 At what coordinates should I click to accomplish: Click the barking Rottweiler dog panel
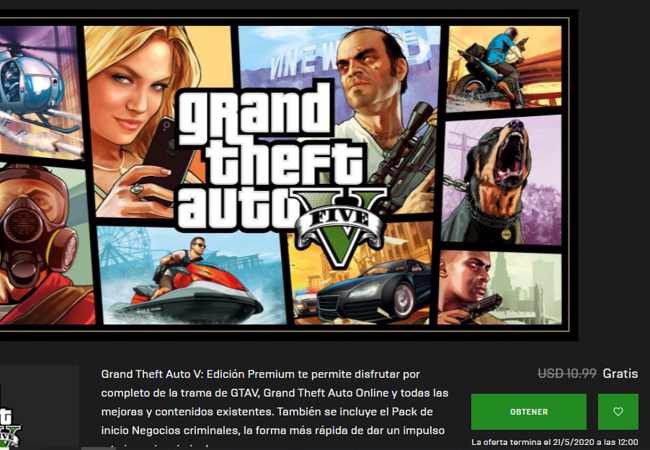click(x=502, y=180)
